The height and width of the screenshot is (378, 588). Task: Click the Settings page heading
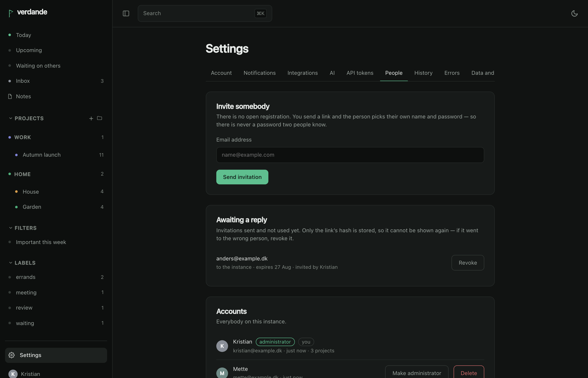(x=227, y=49)
